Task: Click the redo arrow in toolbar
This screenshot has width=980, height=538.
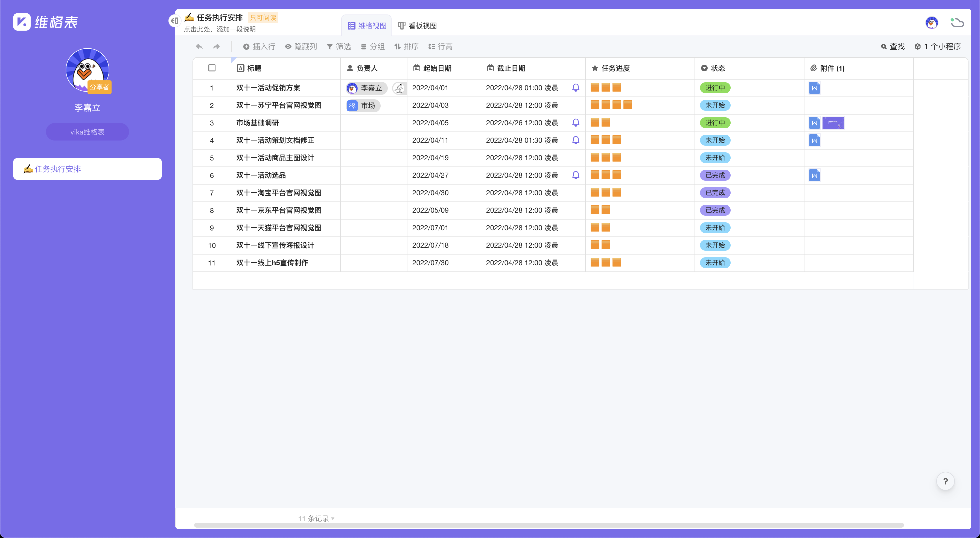Action: [216, 46]
